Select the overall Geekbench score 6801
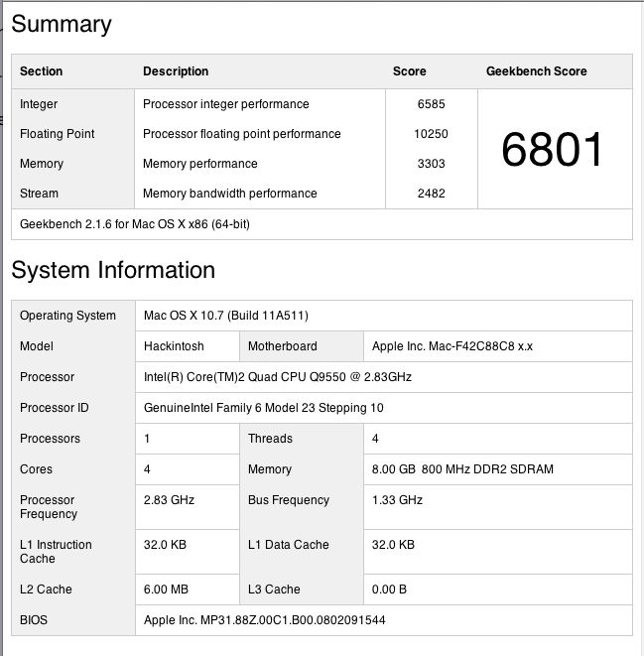The width and height of the screenshot is (644, 656). click(552, 149)
